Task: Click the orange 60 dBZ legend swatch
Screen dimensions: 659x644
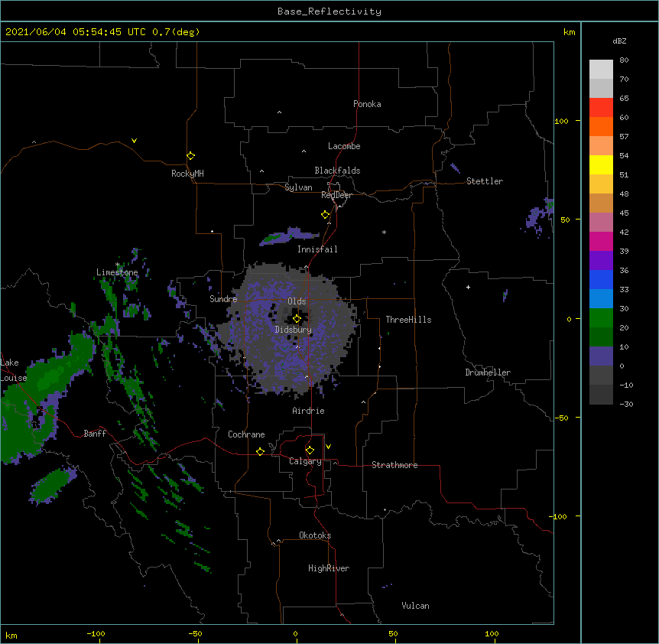Action: coord(601,126)
